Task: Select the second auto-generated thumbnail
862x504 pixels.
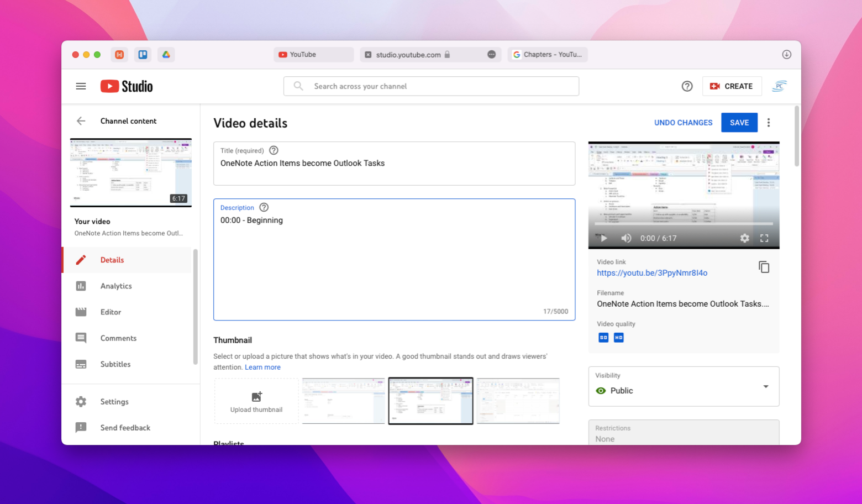Action: pyautogui.click(x=430, y=401)
